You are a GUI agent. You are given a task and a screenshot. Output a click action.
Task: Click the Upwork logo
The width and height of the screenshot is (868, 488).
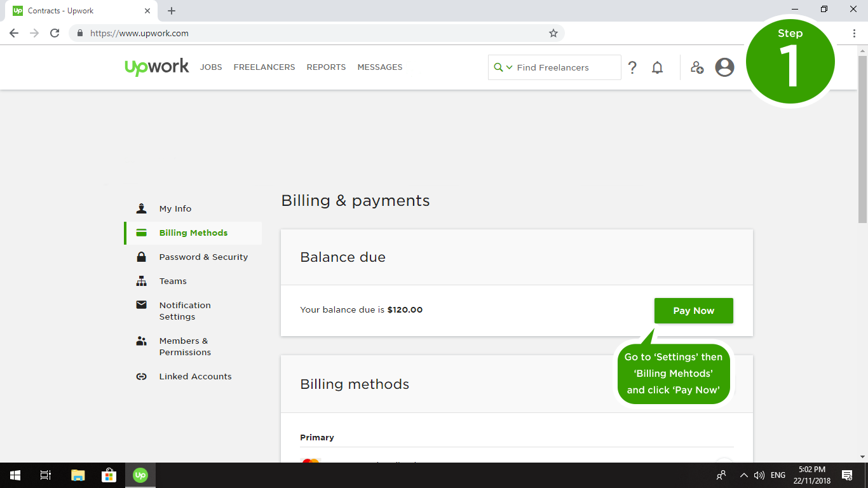(157, 67)
